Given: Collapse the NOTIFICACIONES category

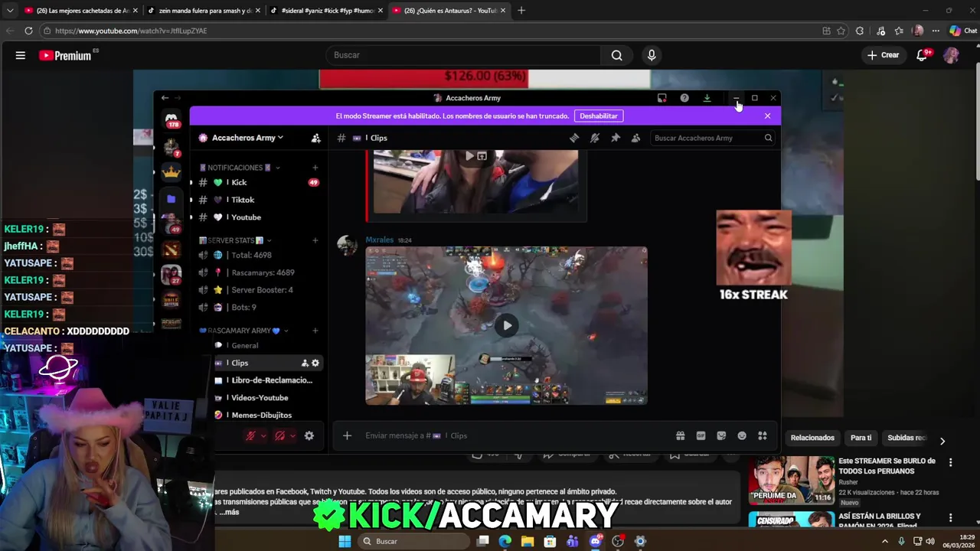Looking at the screenshot, I should click(240, 168).
